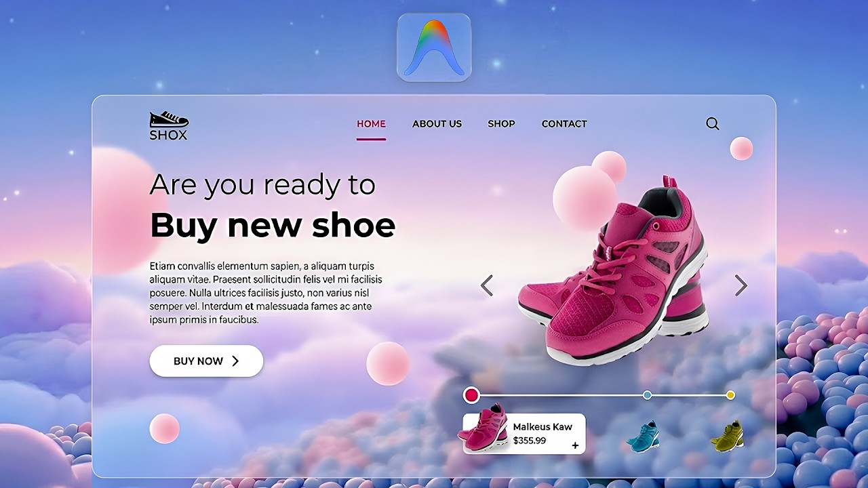Open the HOME menu item
Image resolution: width=868 pixels, height=488 pixels.
pyautogui.click(x=371, y=124)
